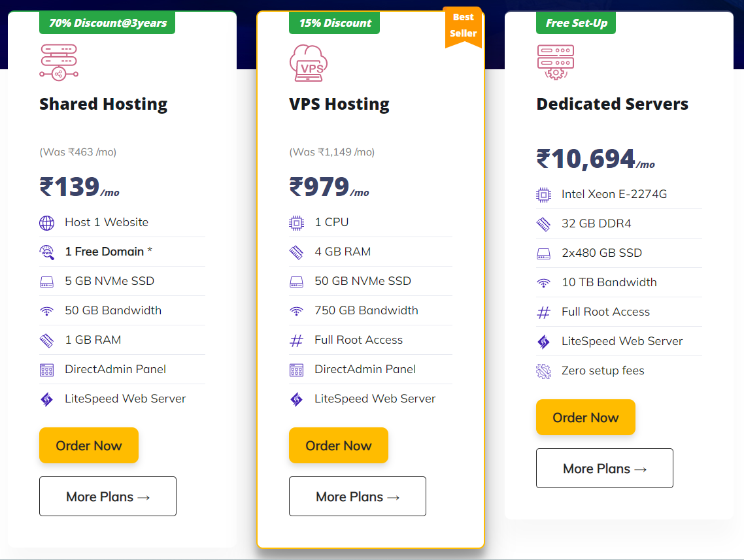Click the DirectAdmin Panel icon in Shared Hosting
The height and width of the screenshot is (560, 744).
46,370
